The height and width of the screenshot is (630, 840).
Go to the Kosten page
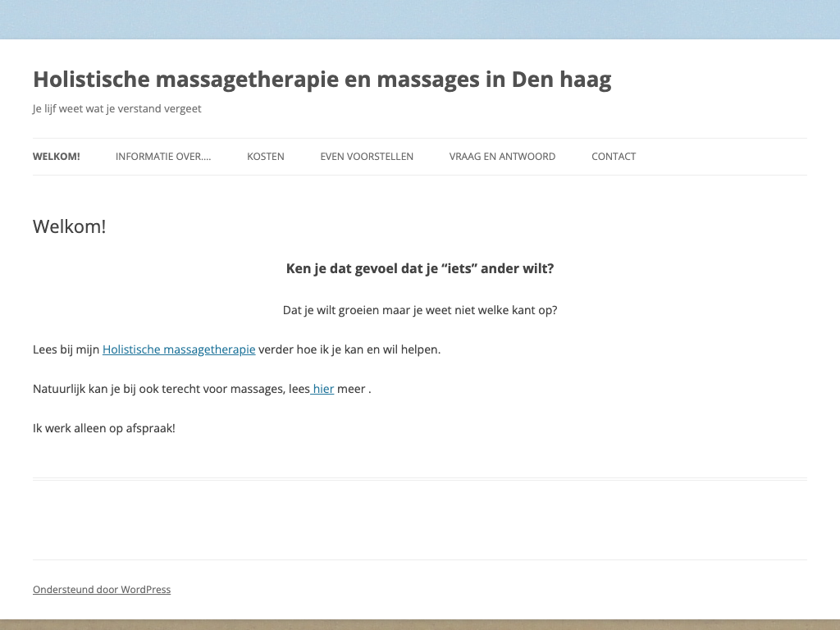[266, 157]
